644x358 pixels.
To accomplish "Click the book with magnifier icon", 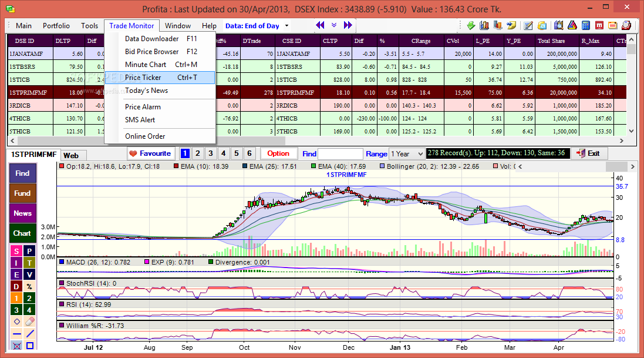I will pyautogui.click(x=558, y=25).
